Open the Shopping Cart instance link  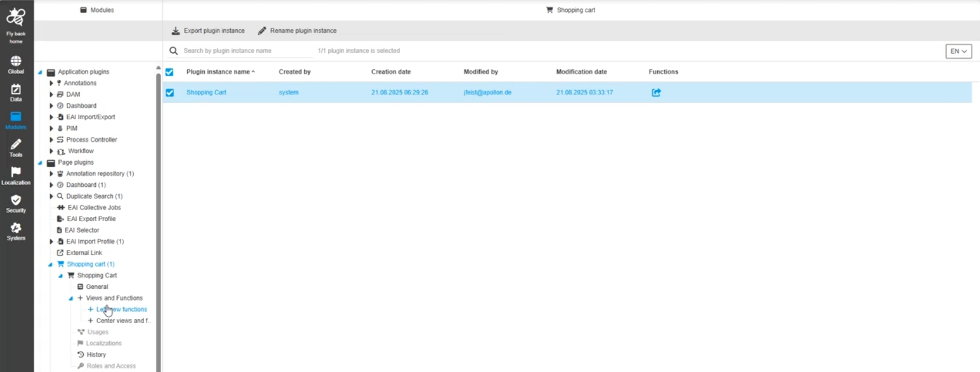tap(206, 93)
